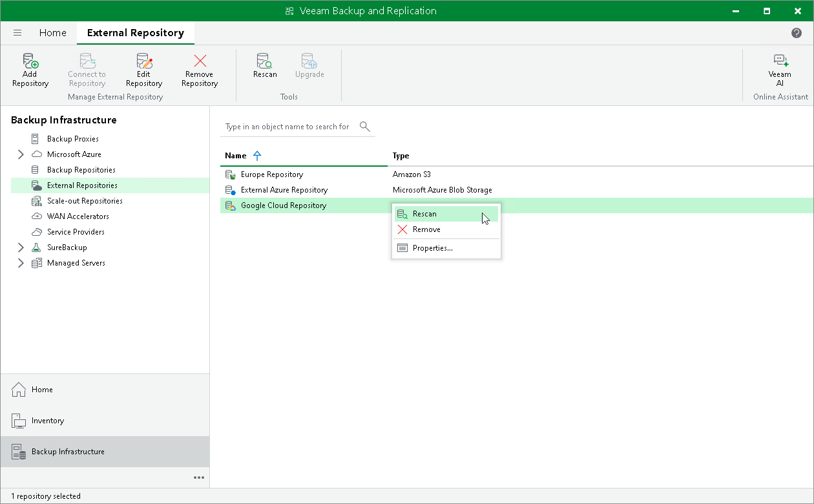The width and height of the screenshot is (814, 504).
Task: Click the Home navigation pane label
Action: tap(43, 390)
